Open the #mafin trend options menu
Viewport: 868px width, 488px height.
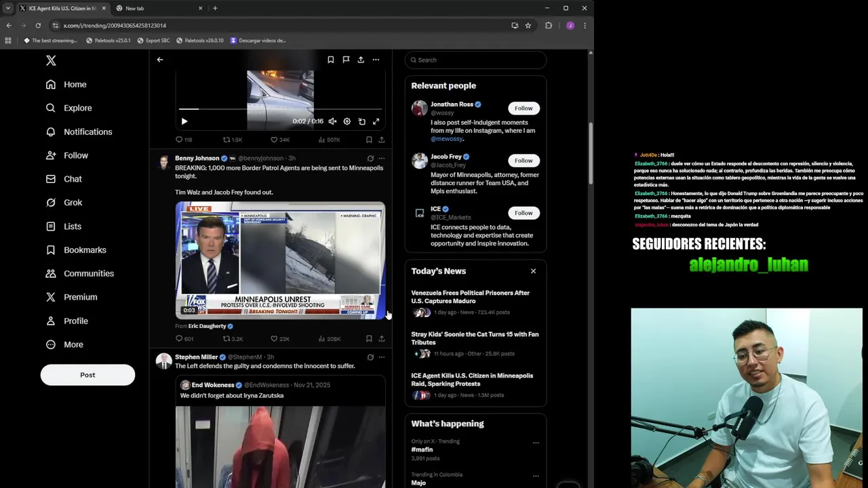coord(536,443)
